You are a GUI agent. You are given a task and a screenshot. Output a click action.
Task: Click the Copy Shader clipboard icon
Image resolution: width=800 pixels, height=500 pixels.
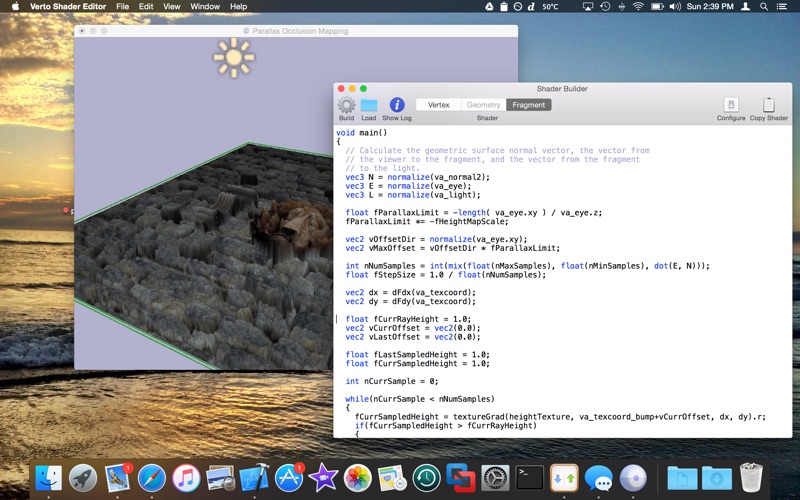click(x=768, y=105)
